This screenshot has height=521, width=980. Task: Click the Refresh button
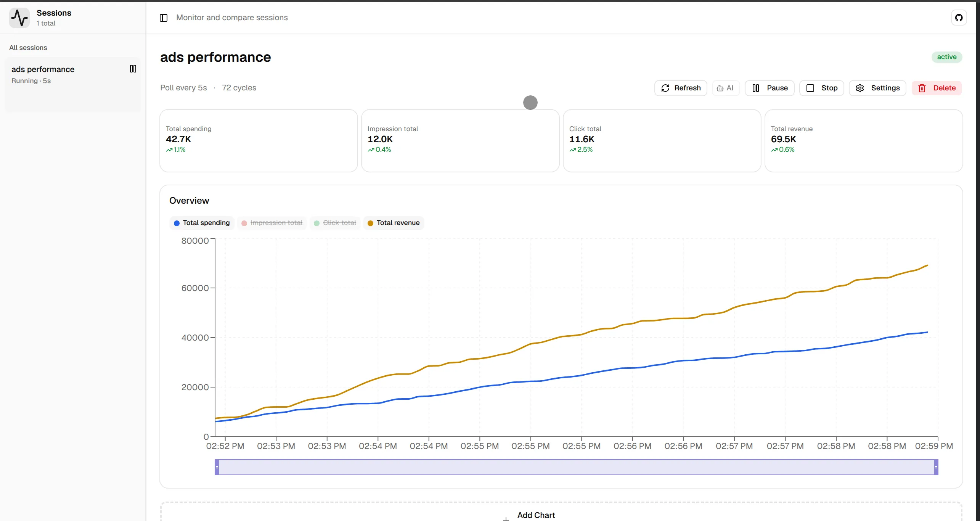[x=681, y=88]
